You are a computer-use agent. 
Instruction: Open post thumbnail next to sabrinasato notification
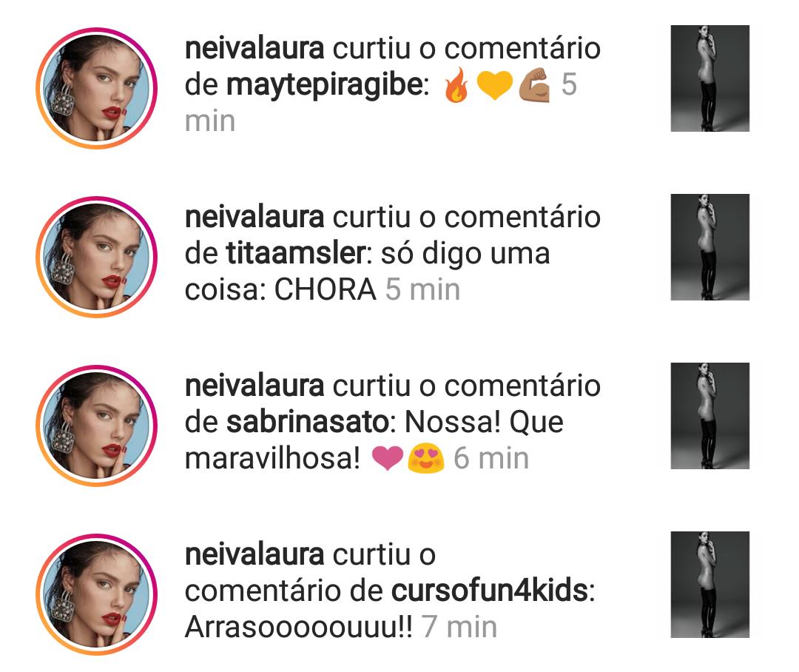click(709, 415)
